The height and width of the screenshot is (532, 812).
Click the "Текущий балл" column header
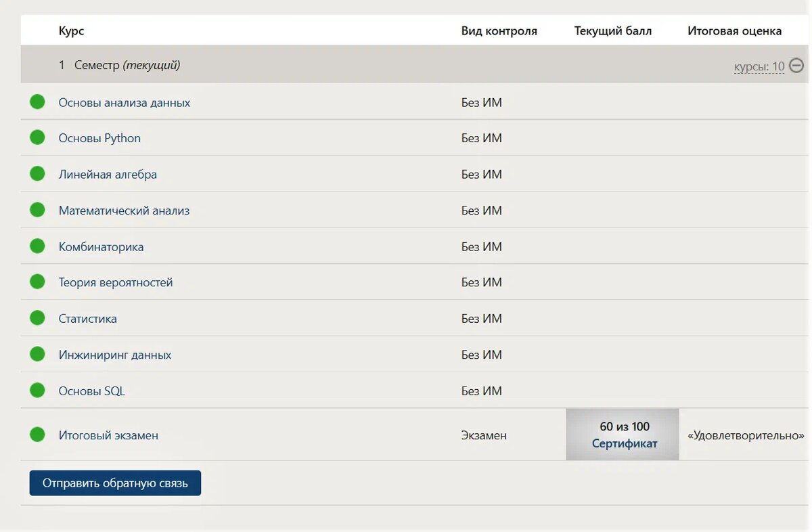(x=612, y=31)
